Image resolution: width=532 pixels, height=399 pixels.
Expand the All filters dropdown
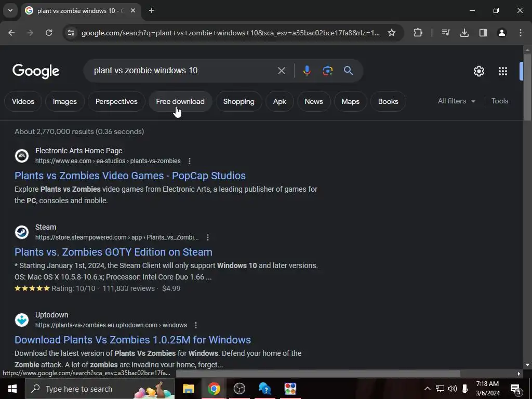tap(457, 101)
